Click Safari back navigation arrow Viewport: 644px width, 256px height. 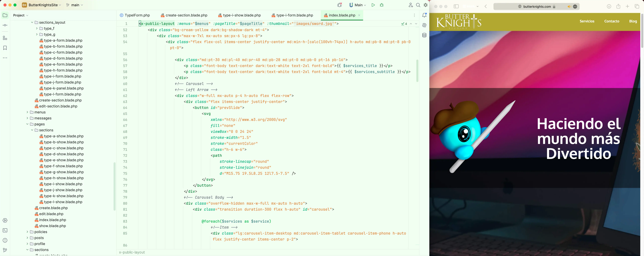[486, 6]
